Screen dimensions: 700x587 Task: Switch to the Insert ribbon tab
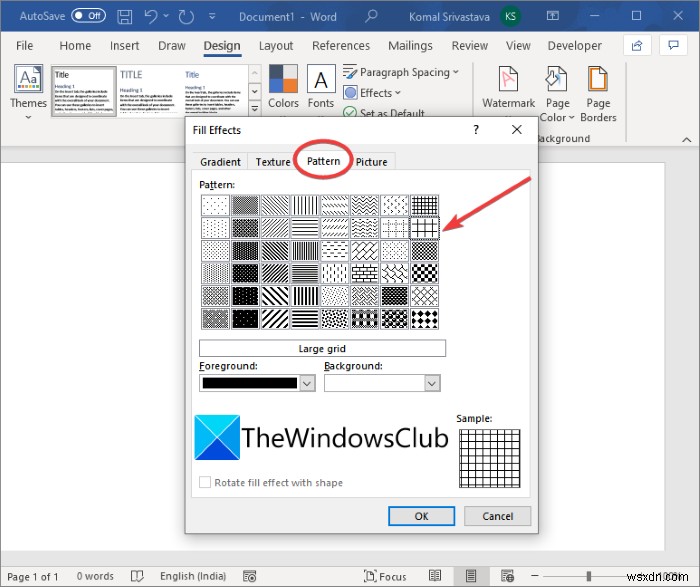click(x=125, y=46)
